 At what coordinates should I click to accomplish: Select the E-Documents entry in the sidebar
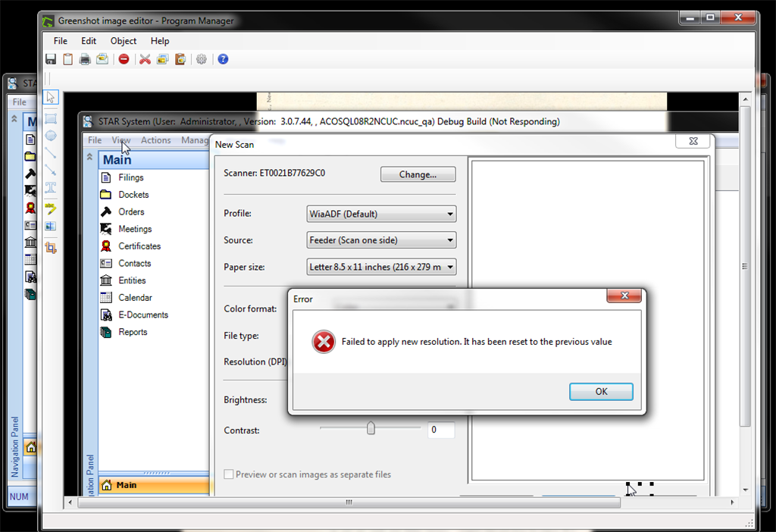tap(144, 315)
